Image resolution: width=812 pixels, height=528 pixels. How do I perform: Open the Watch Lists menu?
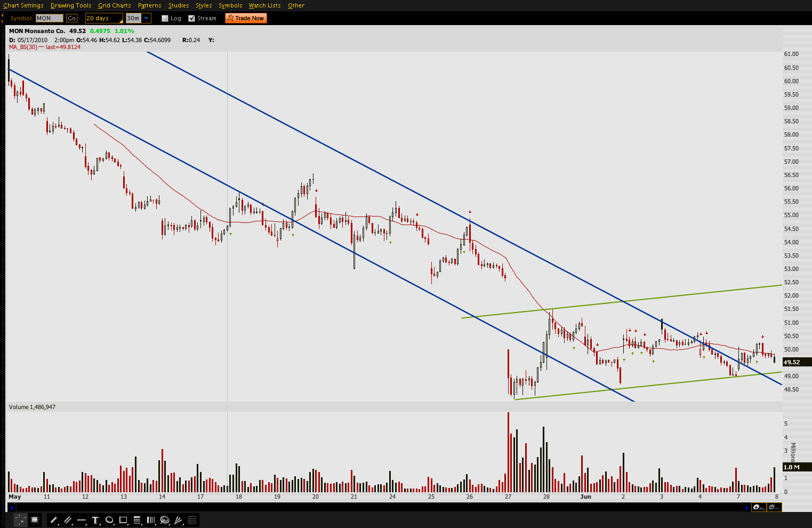point(264,5)
